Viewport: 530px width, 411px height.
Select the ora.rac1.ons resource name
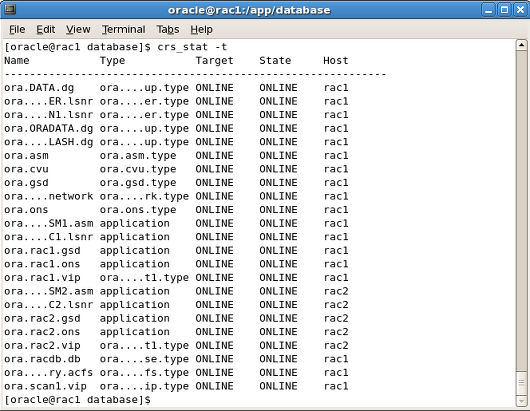[x=42, y=264]
